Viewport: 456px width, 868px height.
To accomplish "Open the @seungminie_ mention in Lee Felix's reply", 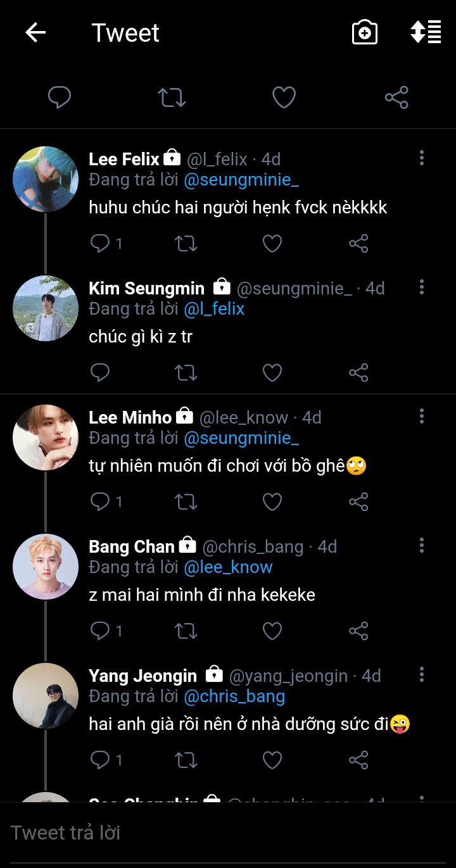I will click(241, 180).
